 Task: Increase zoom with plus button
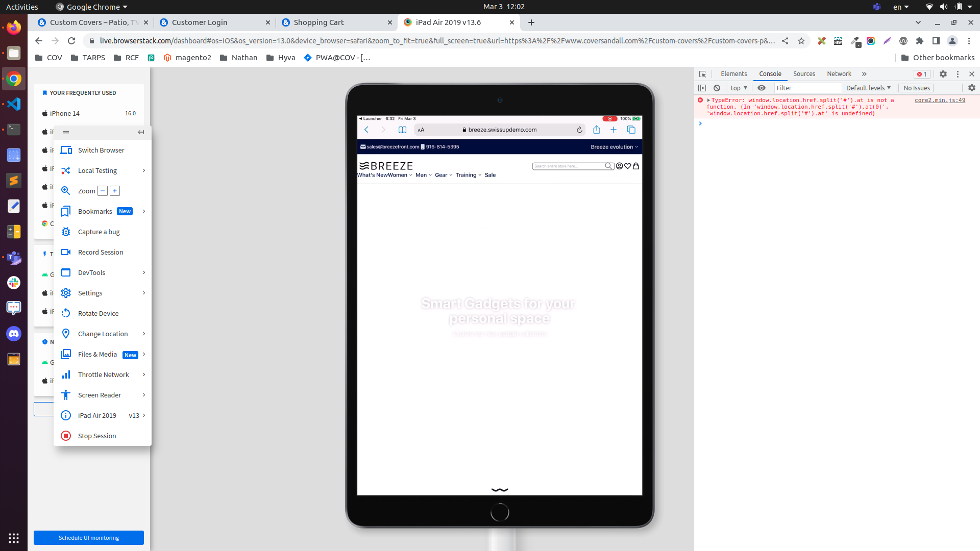[115, 191]
